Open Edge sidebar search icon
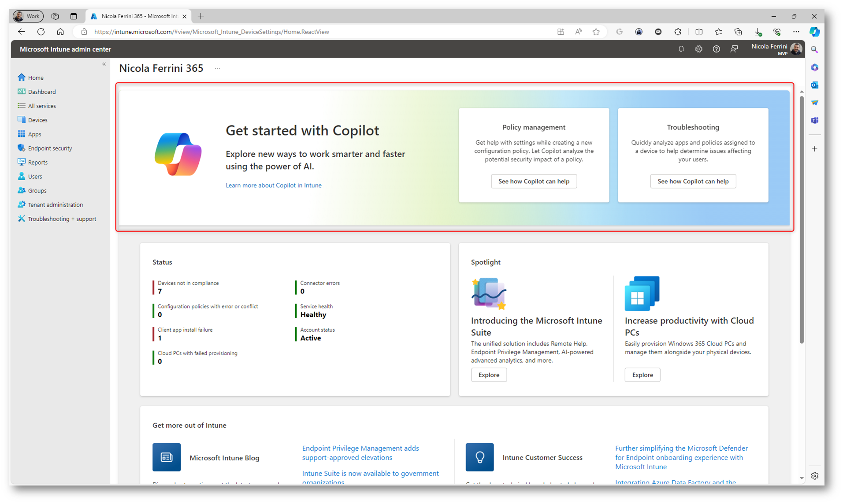 tap(814, 50)
